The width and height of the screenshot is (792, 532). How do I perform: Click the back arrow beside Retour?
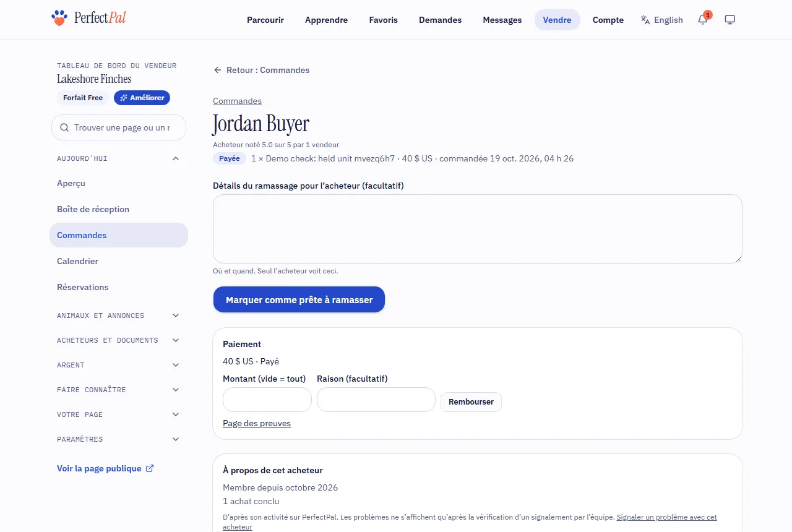tap(218, 70)
